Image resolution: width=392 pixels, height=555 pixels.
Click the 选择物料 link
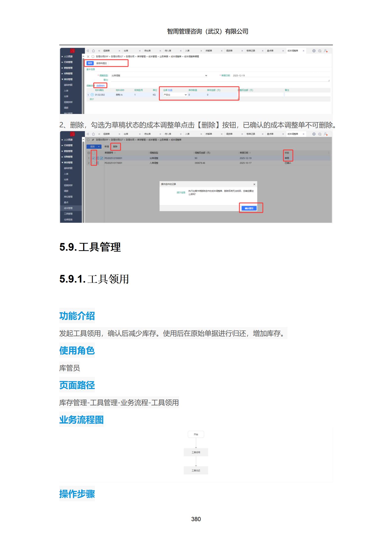[100, 86]
